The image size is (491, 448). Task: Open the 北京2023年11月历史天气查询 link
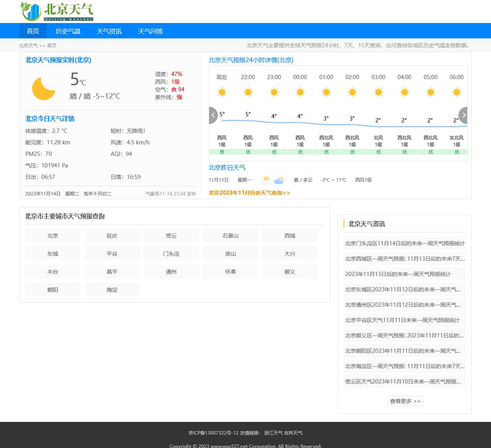click(x=249, y=193)
